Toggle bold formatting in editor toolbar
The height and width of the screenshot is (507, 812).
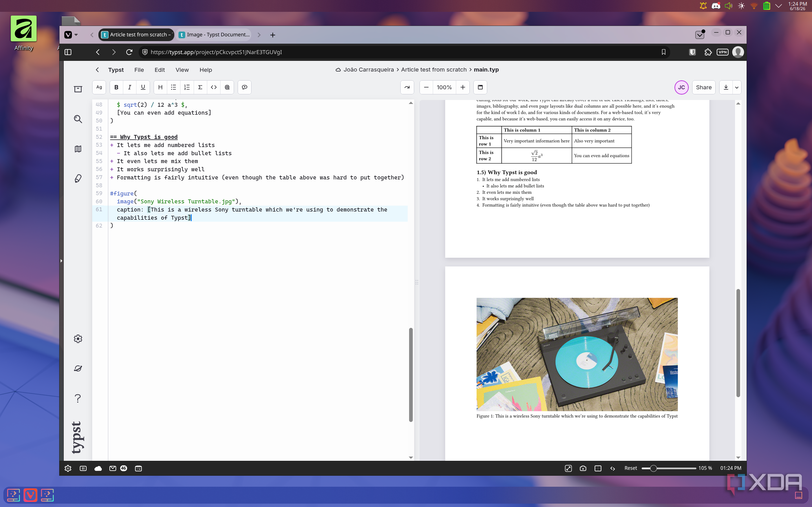[x=116, y=87]
